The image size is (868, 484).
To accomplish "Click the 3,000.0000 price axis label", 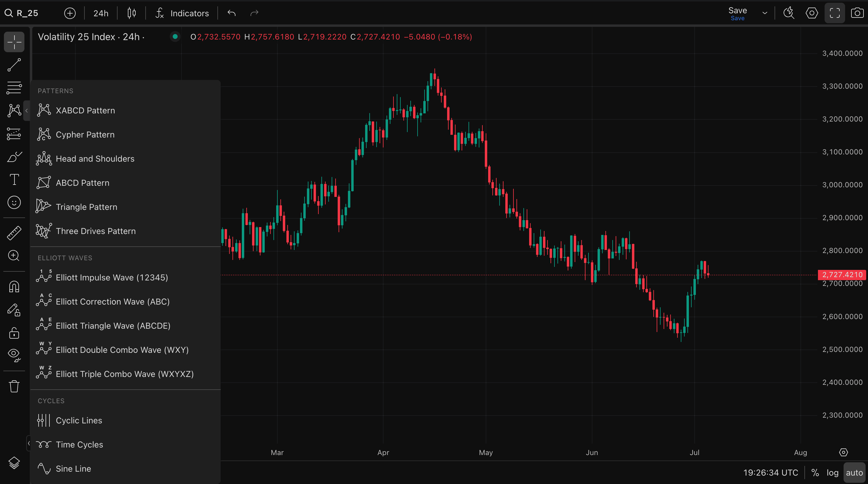I will pos(842,185).
